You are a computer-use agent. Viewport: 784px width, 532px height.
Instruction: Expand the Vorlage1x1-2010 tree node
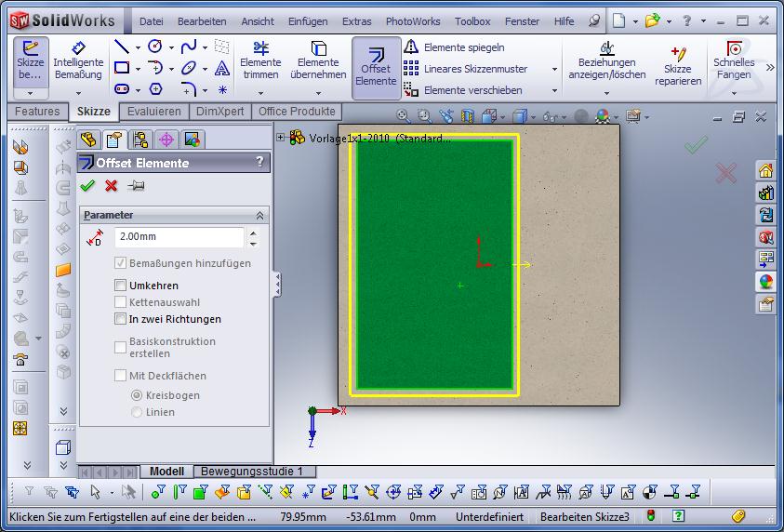[281, 138]
